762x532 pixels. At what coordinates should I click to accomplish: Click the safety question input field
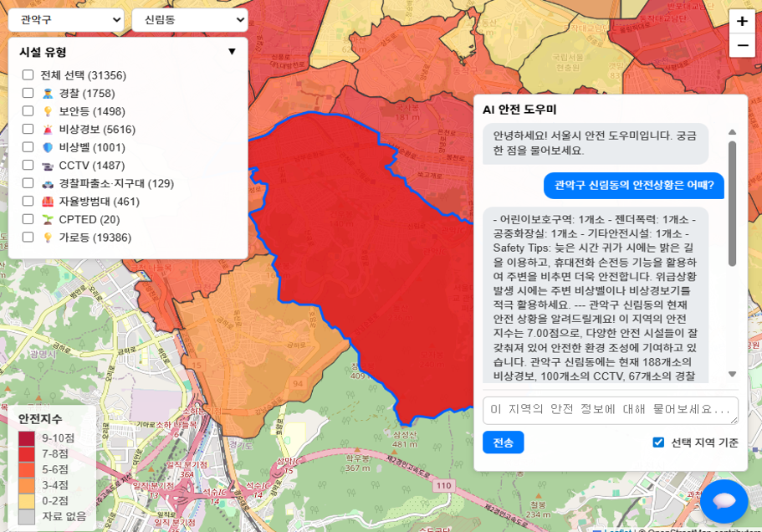pyautogui.click(x=610, y=410)
